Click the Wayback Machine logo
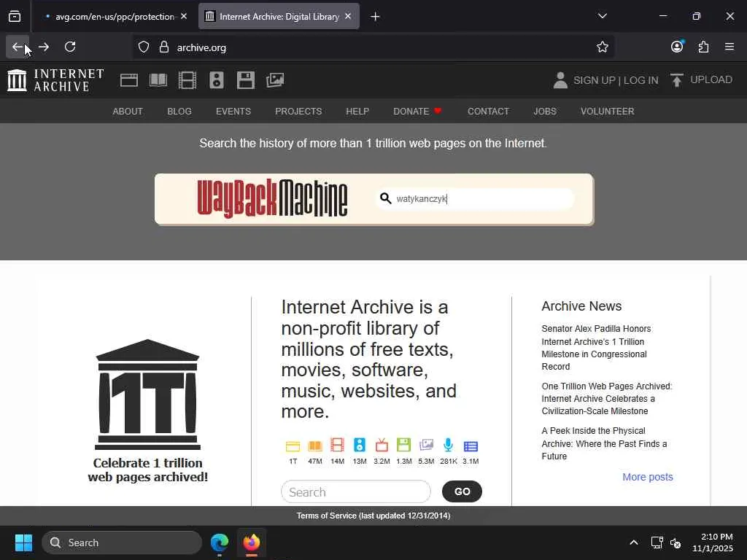Image resolution: width=747 pixels, height=560 pixels. (272, 198)
